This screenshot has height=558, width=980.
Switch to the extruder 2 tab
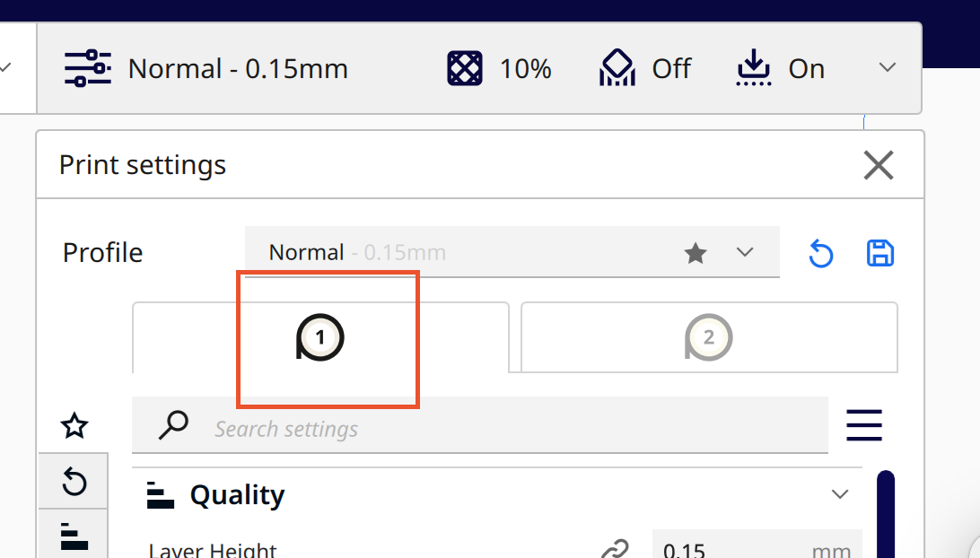pyautogui.click(x=709, y=338)
